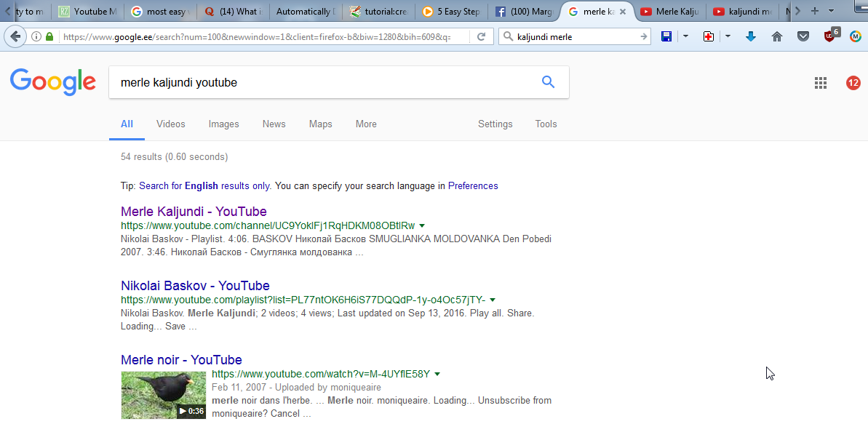868x440 pixels.
Task: Open the youtube.com/watch green URL
Action: 321,374
